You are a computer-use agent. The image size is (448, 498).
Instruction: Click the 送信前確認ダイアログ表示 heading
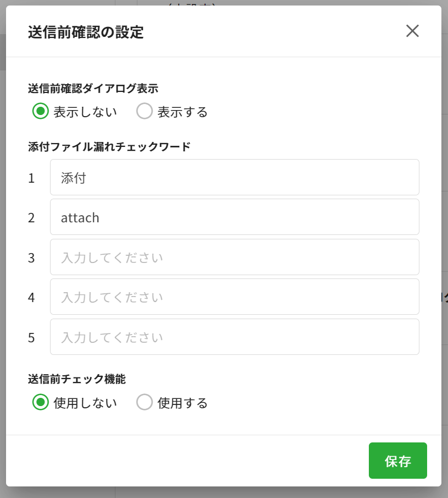(93, 88)
